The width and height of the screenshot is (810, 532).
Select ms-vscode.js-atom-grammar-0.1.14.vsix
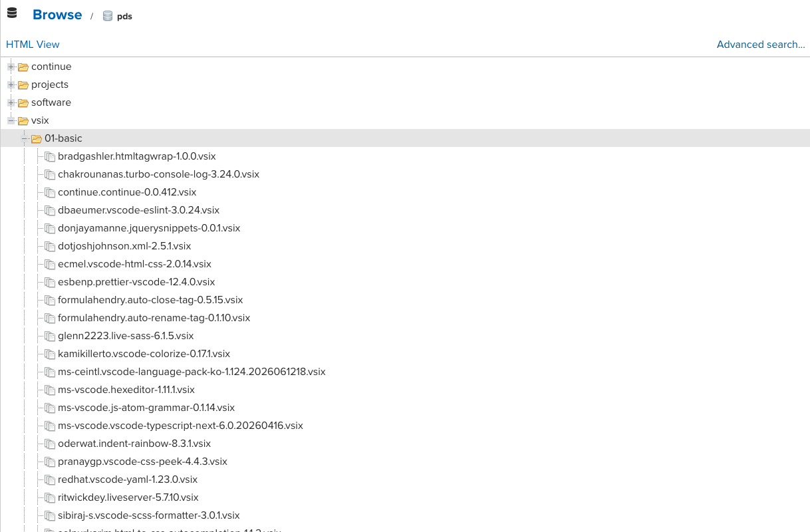(x=146, y=408)
